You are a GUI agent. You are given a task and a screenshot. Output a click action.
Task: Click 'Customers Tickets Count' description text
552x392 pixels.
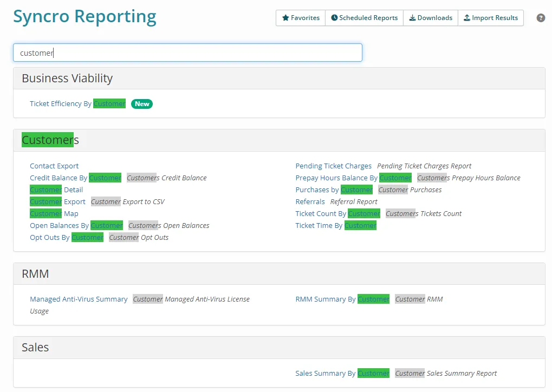424,213
